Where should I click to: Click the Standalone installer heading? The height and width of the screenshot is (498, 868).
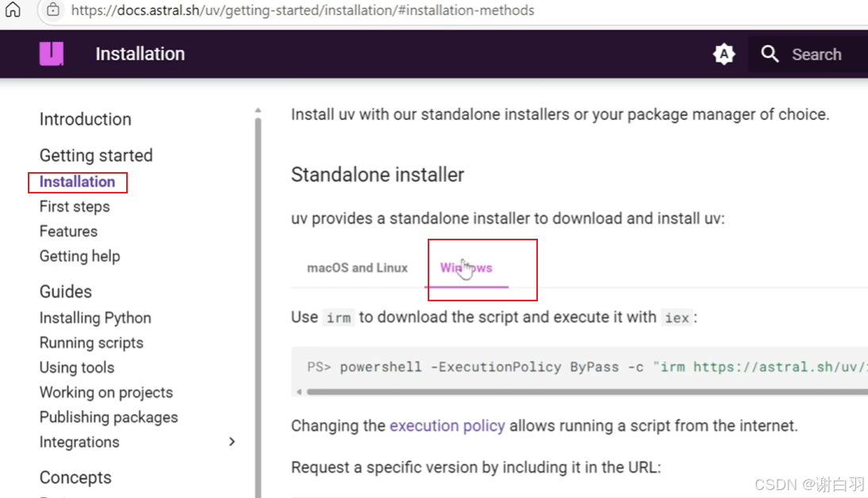(x=378, y=174)
